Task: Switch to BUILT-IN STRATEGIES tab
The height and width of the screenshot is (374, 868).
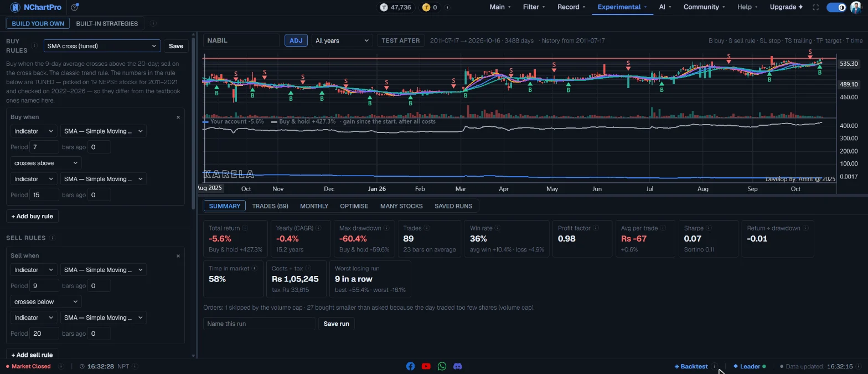Action: coord(107,23)
